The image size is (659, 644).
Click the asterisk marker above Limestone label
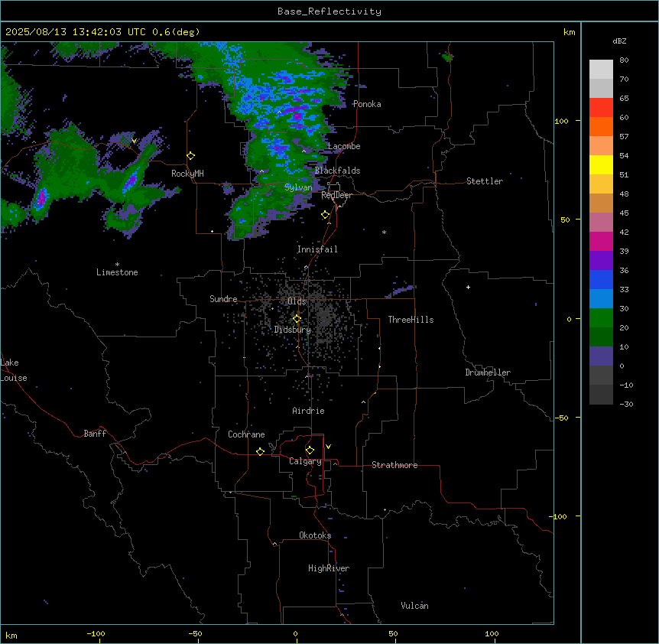point(117,265)
